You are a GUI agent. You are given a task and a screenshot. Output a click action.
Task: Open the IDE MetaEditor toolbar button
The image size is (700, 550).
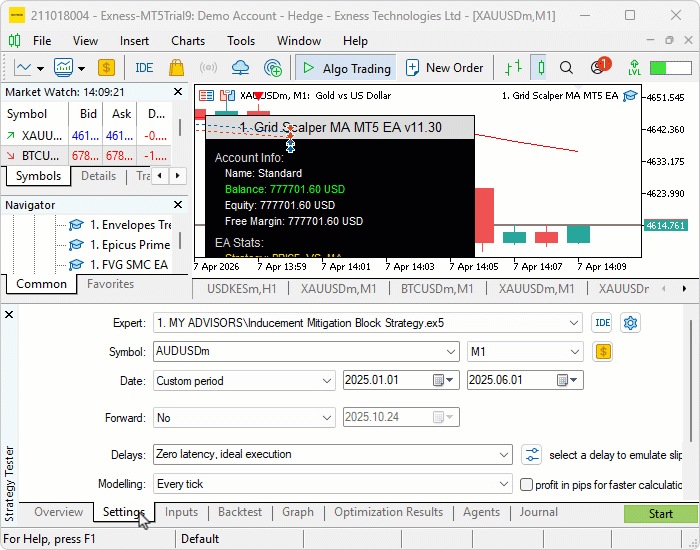pyautogui.click(x=144, y=68)
